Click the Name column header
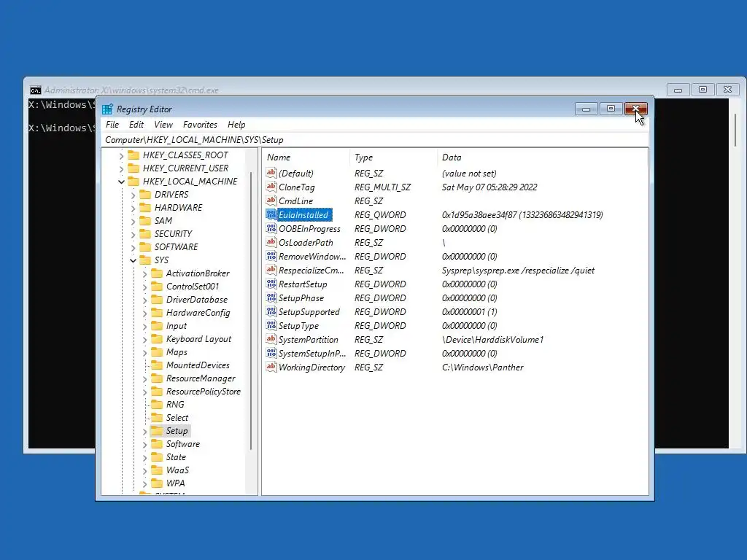Viewport: 747px width, 560px height. (x=306, y=157)
